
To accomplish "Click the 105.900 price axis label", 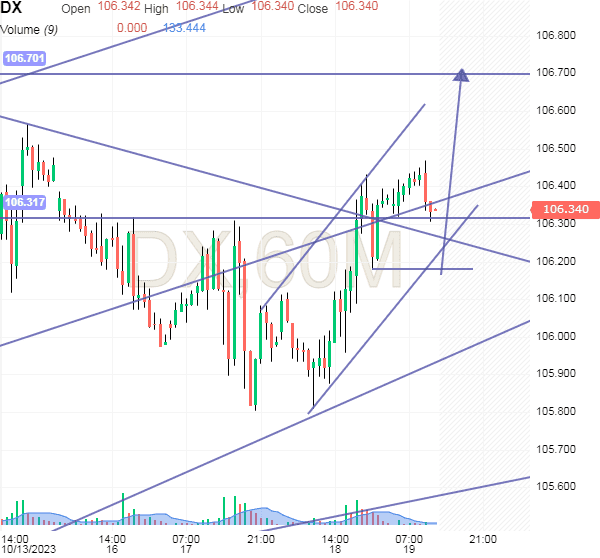I will tap(556, 373).
